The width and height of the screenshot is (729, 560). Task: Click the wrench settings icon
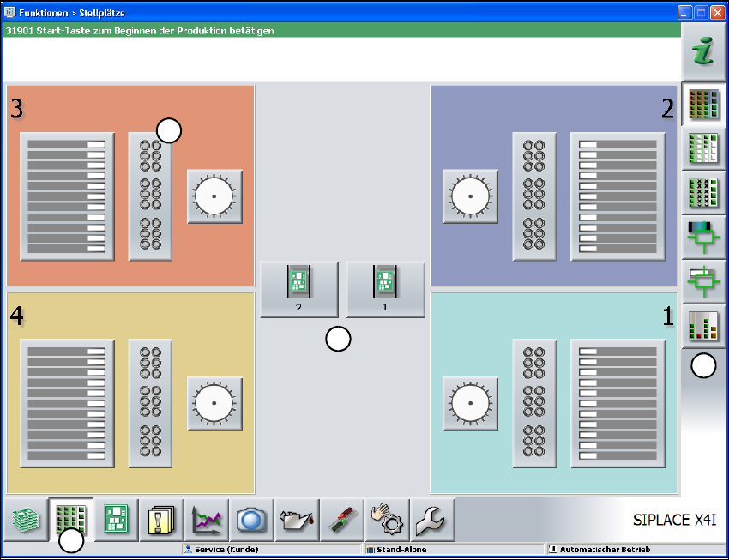click(432, 520)
